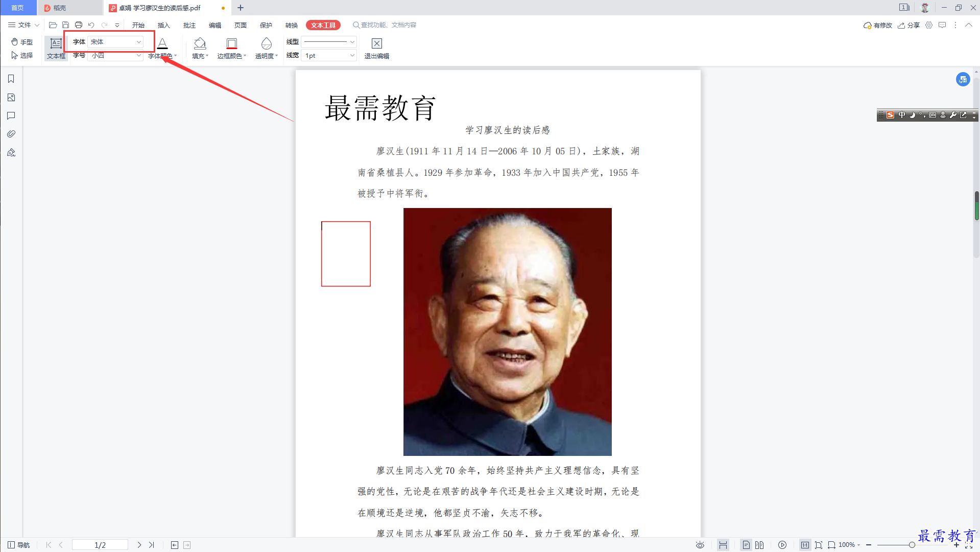Go to the next page arrow
980x552 pixels.
(x=139, y=545)
